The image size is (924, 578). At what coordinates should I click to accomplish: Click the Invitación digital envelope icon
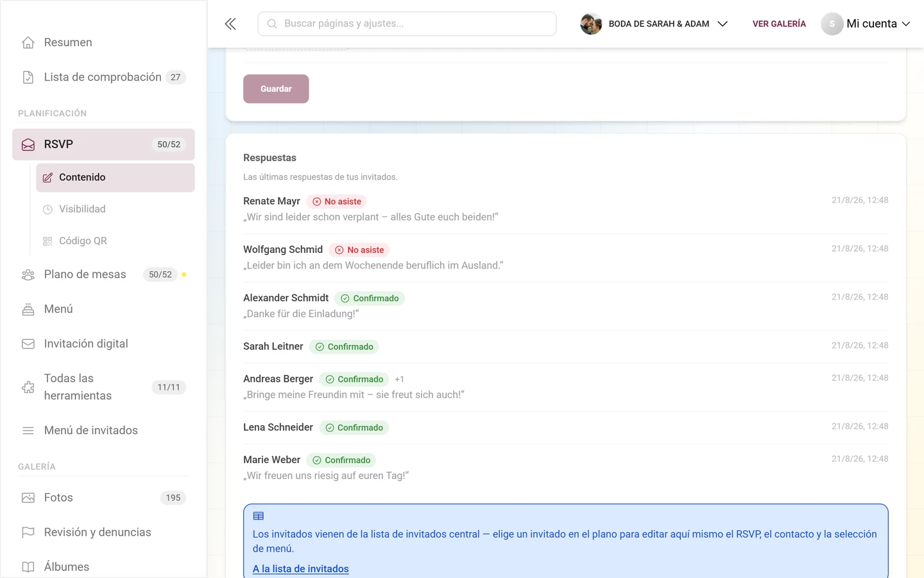pos(28,344)
